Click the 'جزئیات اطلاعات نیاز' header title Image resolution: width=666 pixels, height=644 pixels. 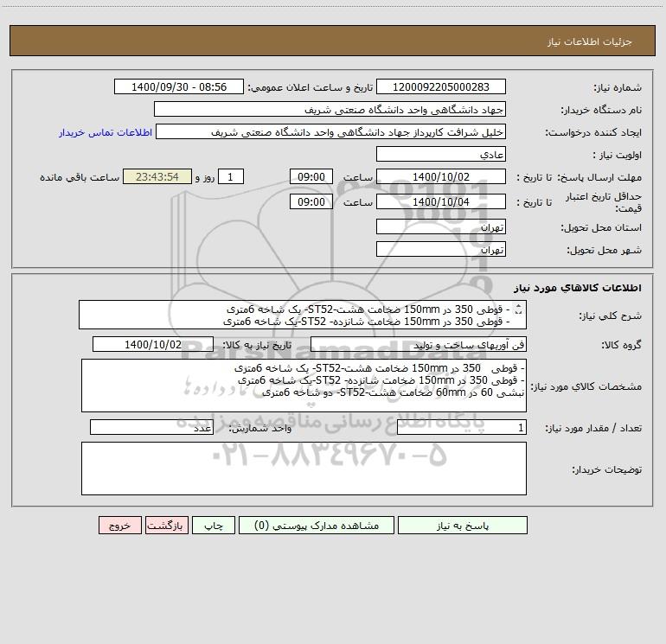[x=590, y=41]
